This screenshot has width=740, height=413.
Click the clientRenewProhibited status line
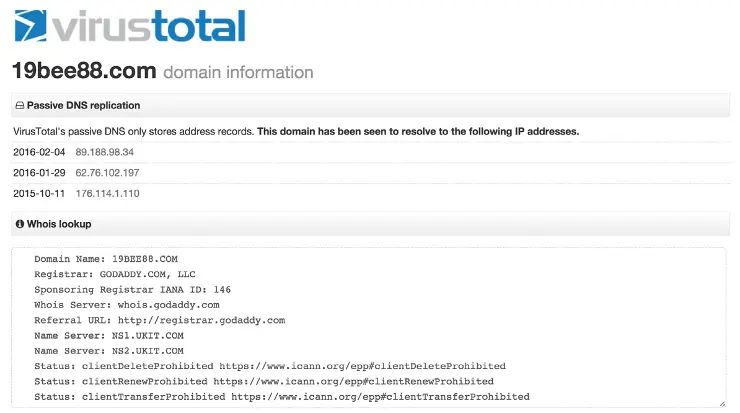click(263, 381)
